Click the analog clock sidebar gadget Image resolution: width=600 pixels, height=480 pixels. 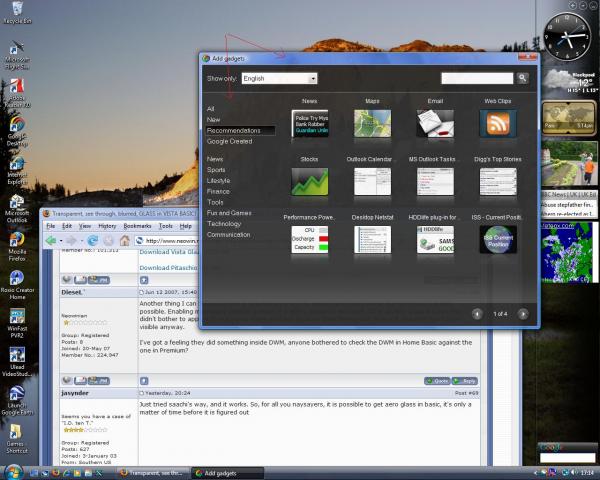click(x=567, y=37)
